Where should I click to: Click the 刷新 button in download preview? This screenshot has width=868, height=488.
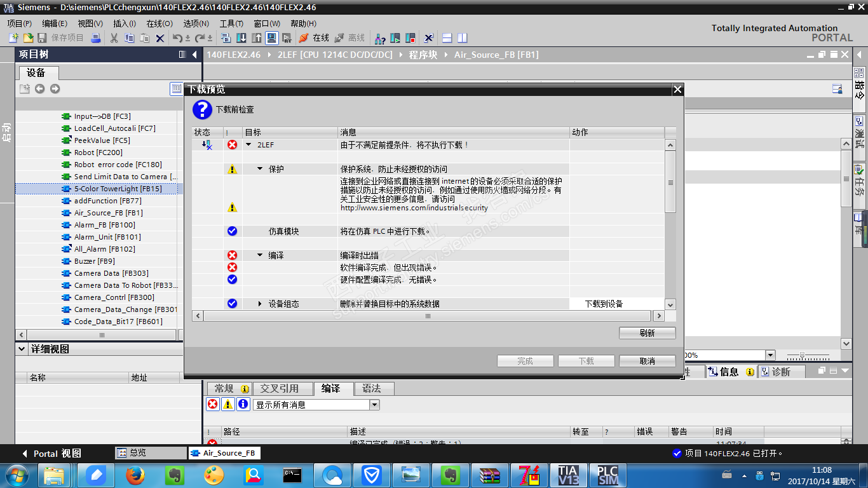(648, 333)
